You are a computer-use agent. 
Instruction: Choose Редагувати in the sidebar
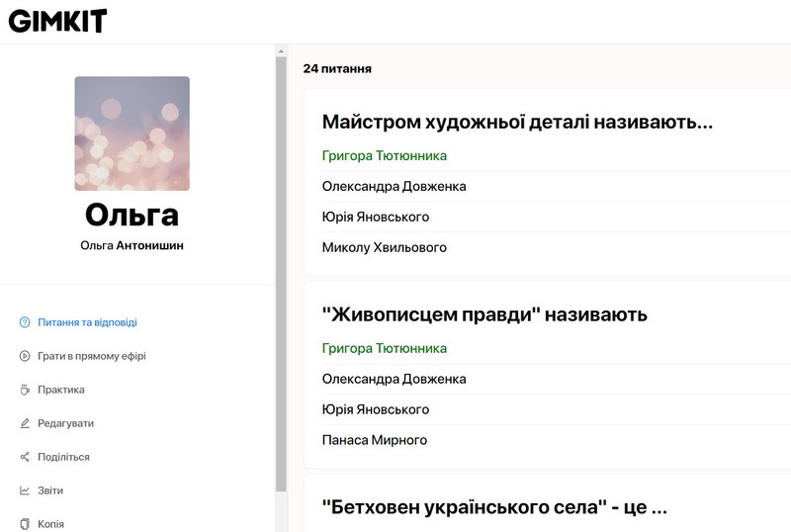[65, 423]
